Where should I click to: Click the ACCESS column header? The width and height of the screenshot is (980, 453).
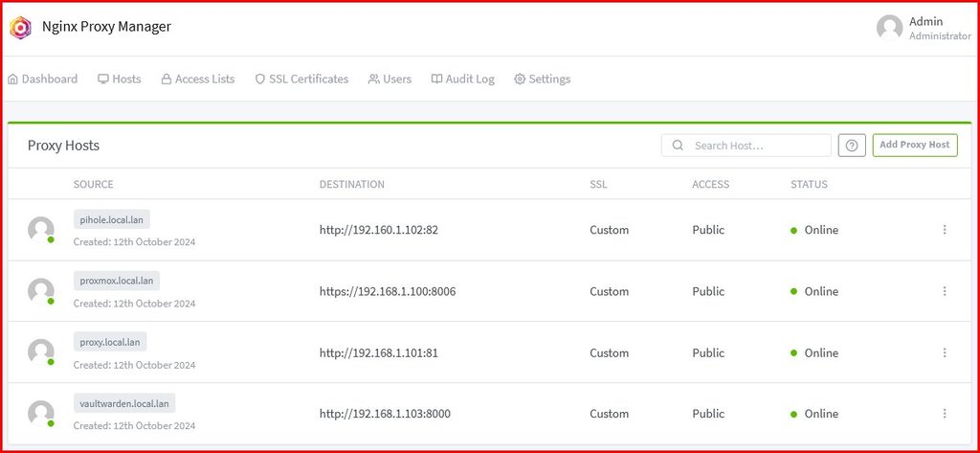[711, 184]
